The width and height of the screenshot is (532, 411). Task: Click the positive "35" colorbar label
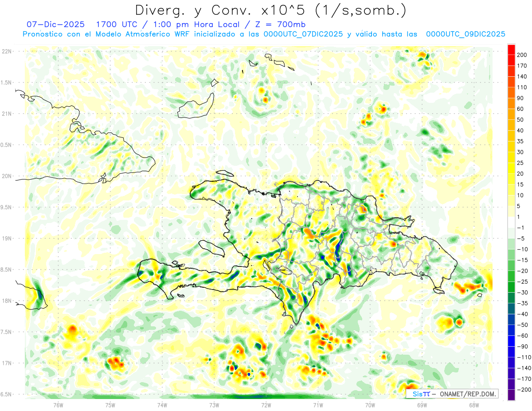coord(520,141)
